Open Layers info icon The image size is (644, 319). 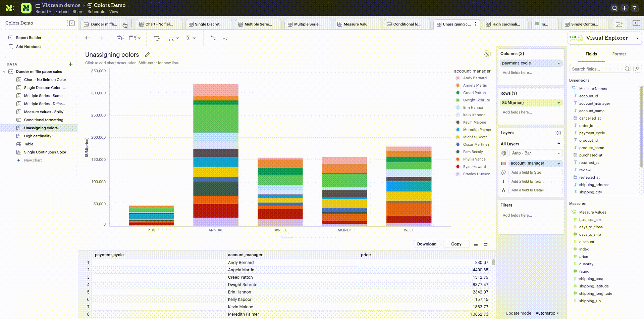click(x=558, y=133)
